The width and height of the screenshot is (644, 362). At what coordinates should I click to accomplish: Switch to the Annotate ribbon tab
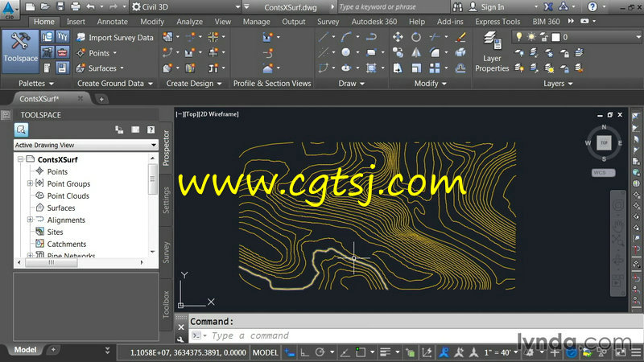[x=113, y=22]
